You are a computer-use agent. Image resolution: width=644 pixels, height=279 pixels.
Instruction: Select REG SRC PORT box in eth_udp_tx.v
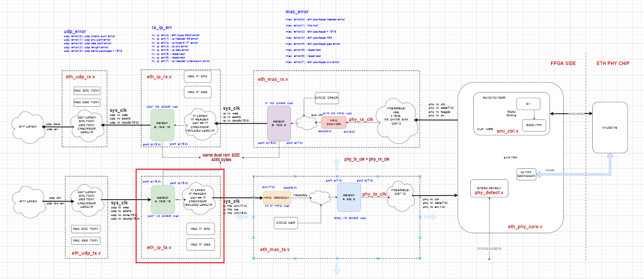86,229
